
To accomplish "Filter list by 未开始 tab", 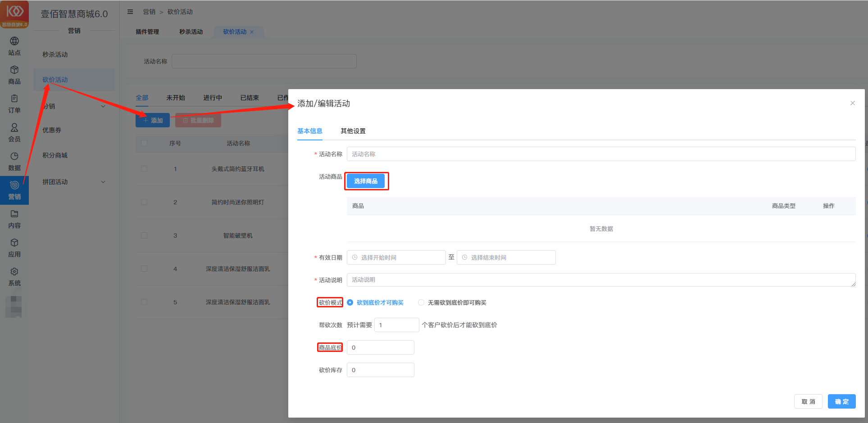I will coord(176,98).
